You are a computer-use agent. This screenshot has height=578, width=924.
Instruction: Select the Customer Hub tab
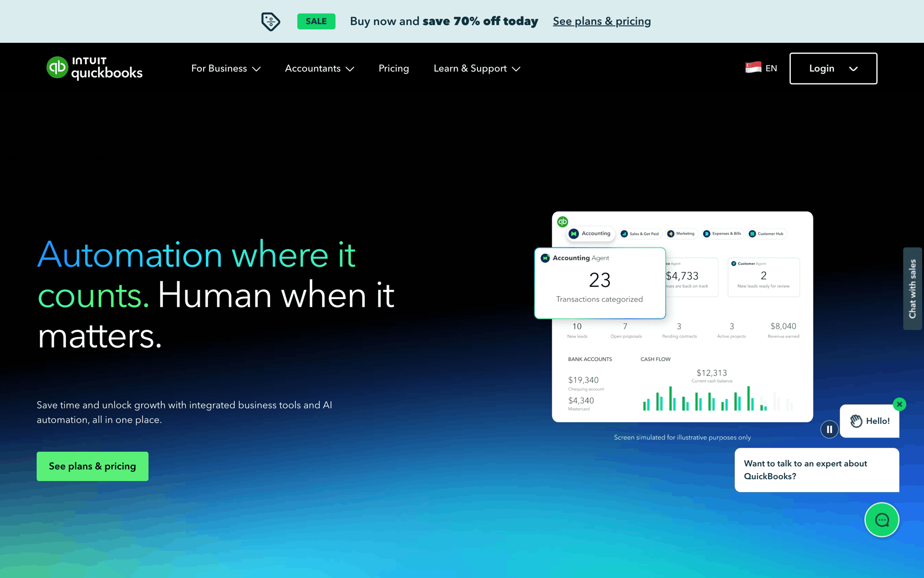767,234
